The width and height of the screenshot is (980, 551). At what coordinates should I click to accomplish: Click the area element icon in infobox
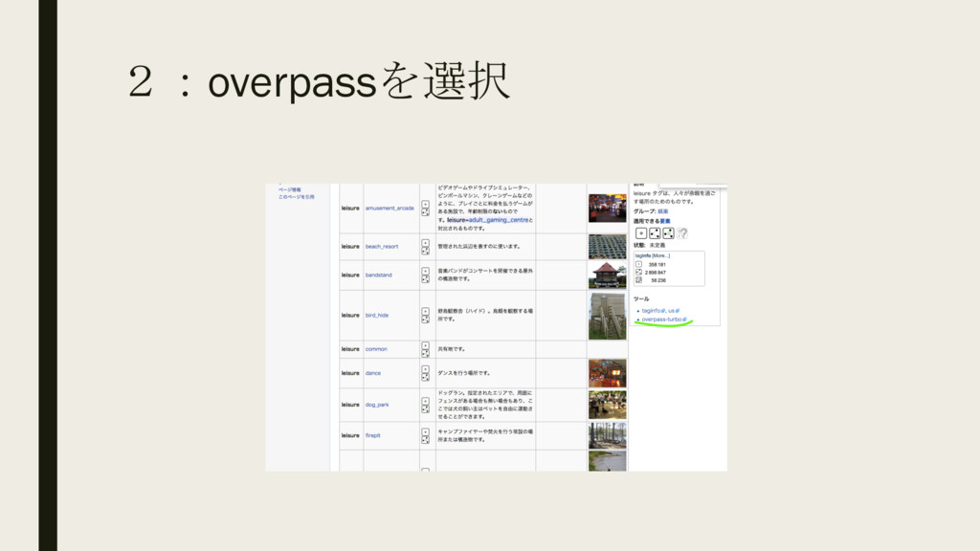(x=668, y=233)
